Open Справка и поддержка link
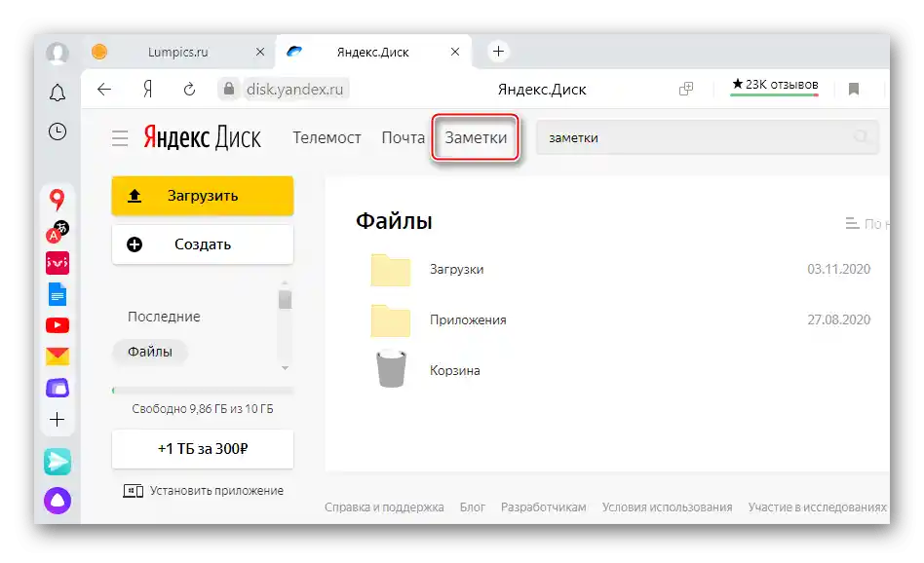 pyautogui.click(x=384, y=507)
